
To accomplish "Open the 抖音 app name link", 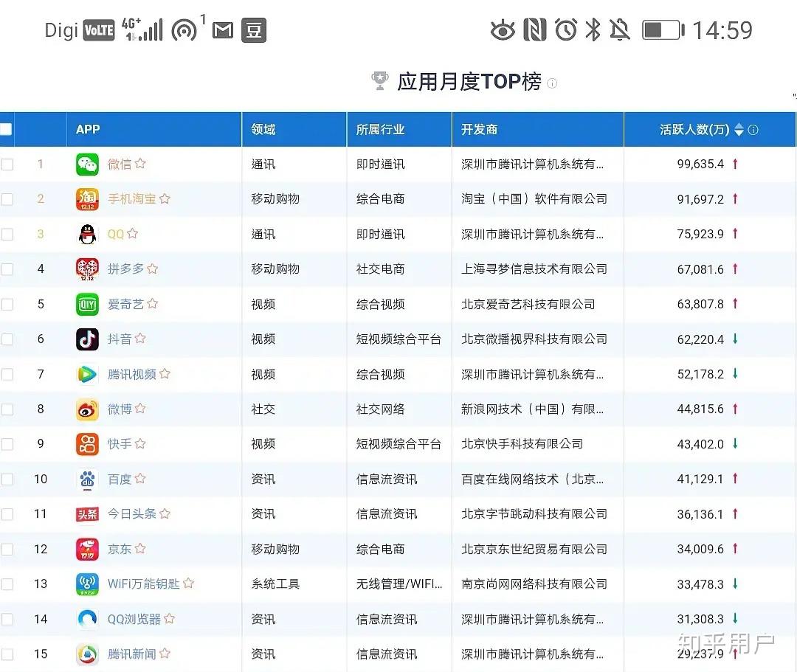I will point(120,339).
